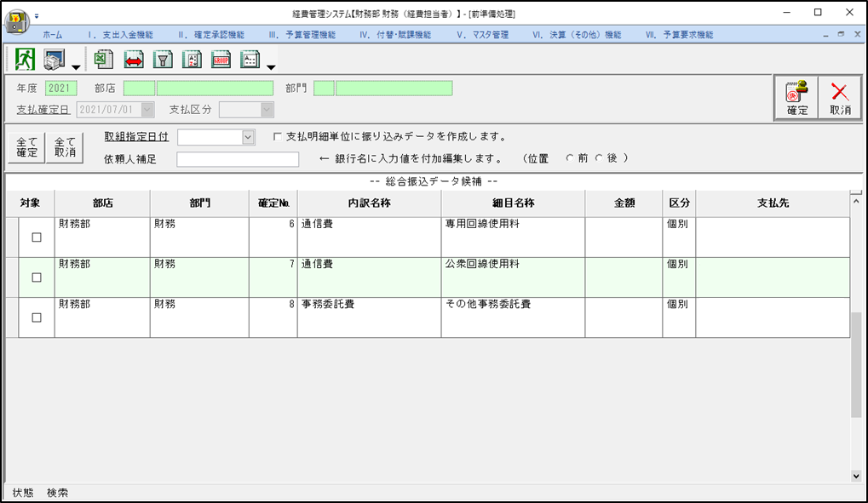Click the print screen printer icon
The width and height of the screenshot is (868, 503).
point(55,60)
